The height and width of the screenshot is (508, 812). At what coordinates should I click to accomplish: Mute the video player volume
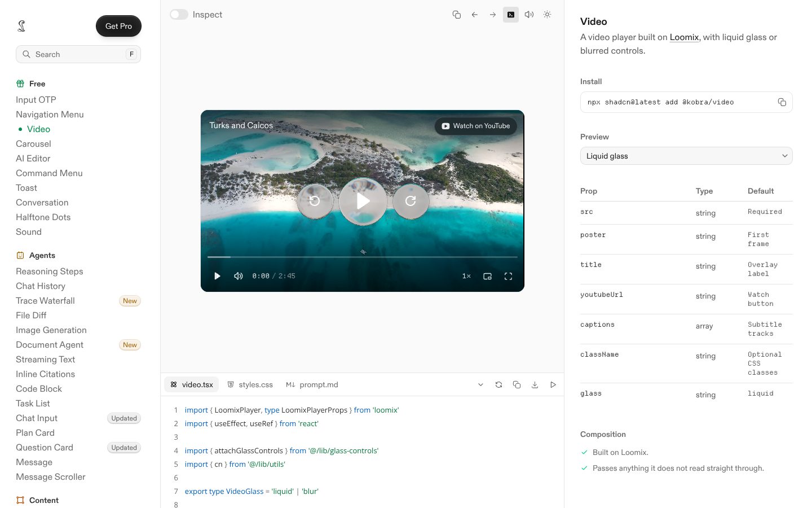click(x=239, y=276)
